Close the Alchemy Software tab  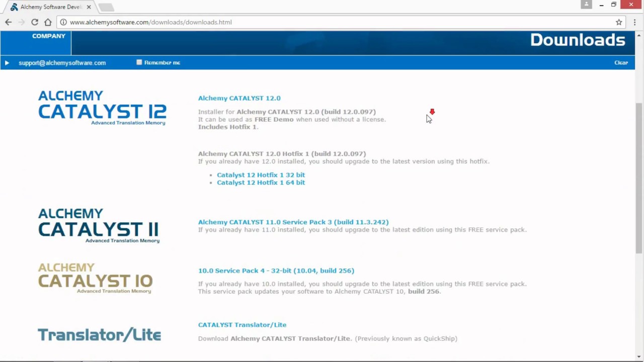click(89, 7)
